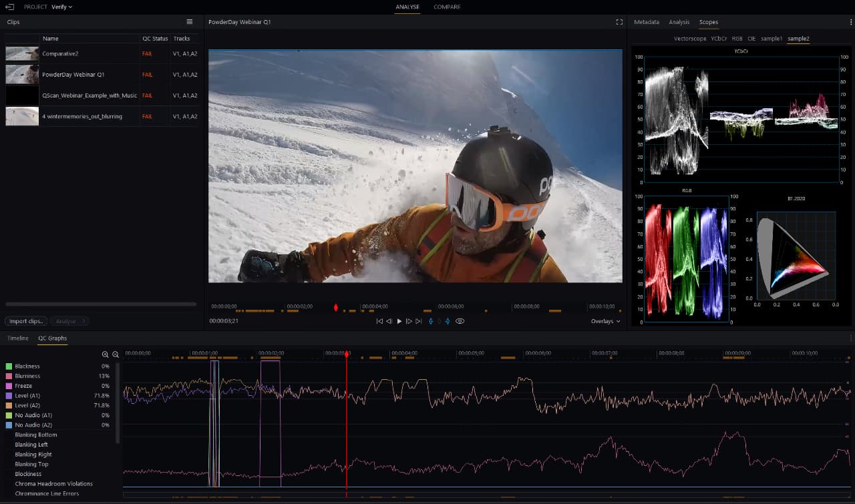The width and height of the screenshot is (855, 504).
Task: Click the step-forward frame icon
Action: (x=409, y=321)
